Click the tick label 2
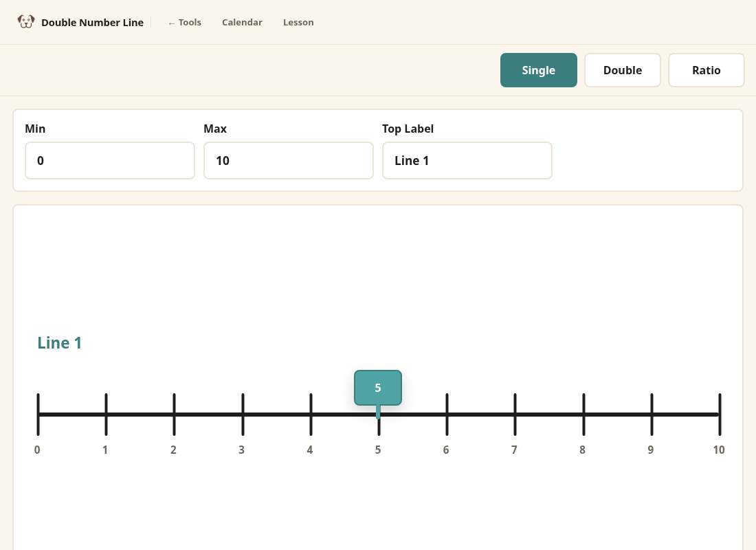 174,450
